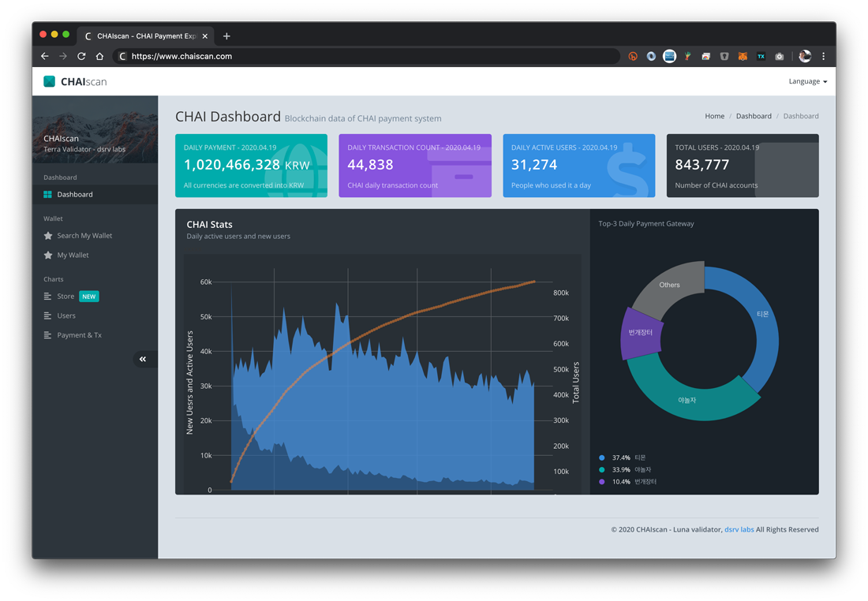Click the teal 야놀자 donut segment

[x=687, y=400]
